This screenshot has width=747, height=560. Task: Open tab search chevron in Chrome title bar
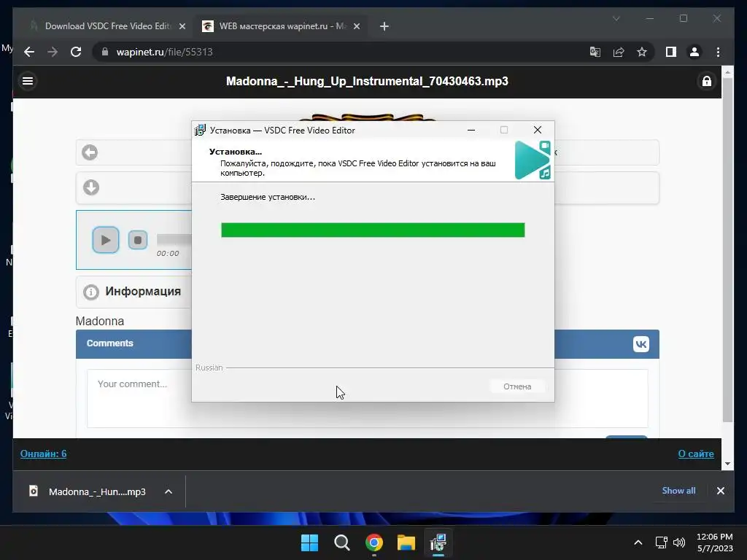616,18
